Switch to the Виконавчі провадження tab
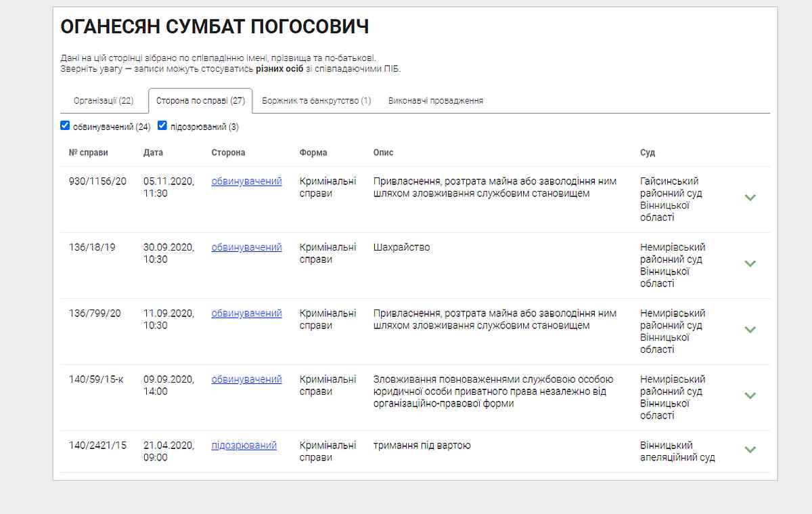 click(x=434, y=100)
